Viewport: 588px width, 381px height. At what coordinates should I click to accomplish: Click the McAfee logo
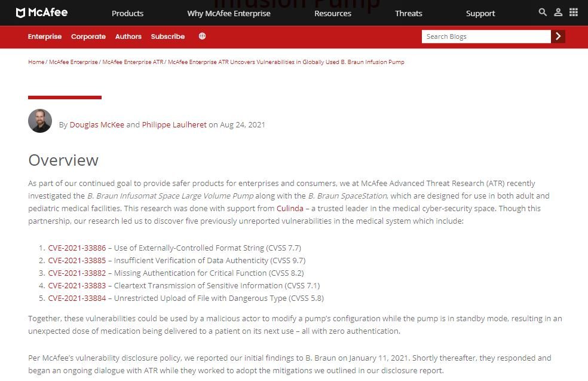(42, 13)
